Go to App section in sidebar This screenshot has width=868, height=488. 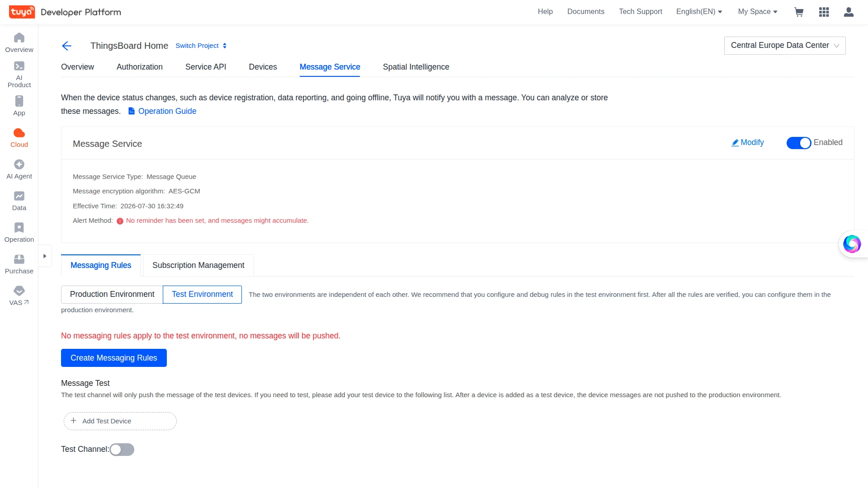tap(19, 106)
